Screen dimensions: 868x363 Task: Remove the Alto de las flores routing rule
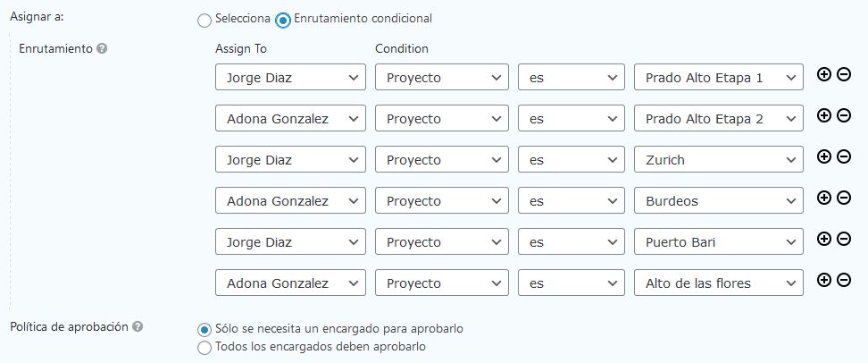(843, 280)
